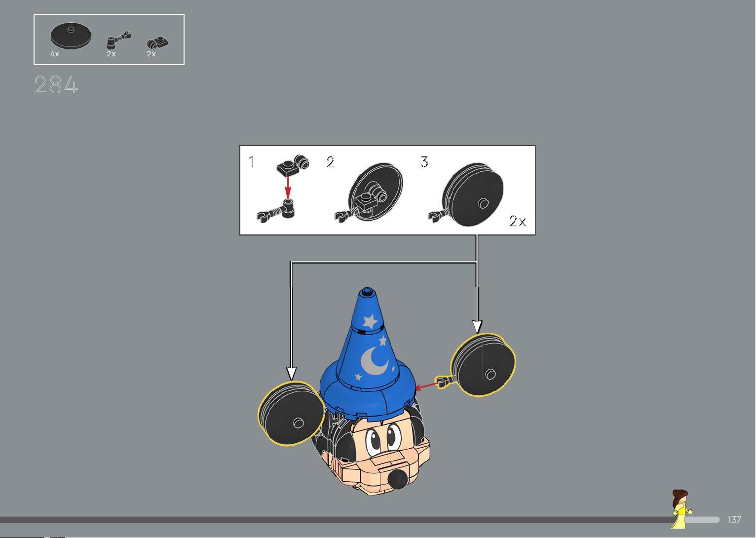Click the crescent moon on the blue hat

tap(374, 361)
